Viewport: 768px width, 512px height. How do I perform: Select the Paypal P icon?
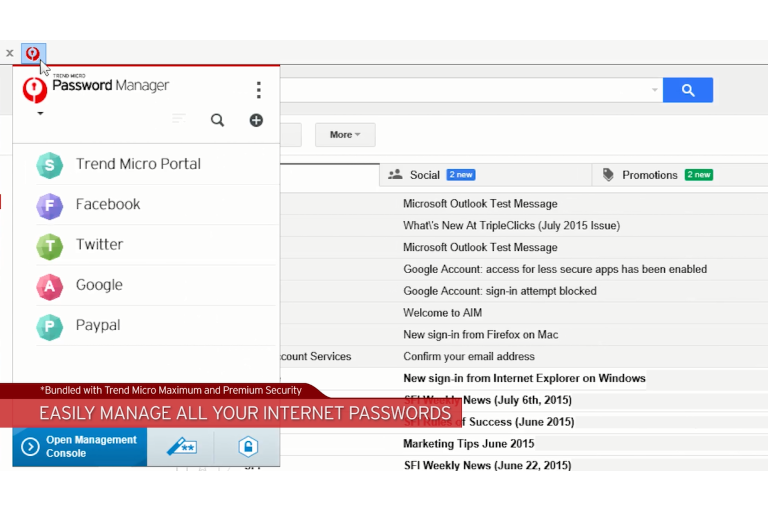pos(49,327)
